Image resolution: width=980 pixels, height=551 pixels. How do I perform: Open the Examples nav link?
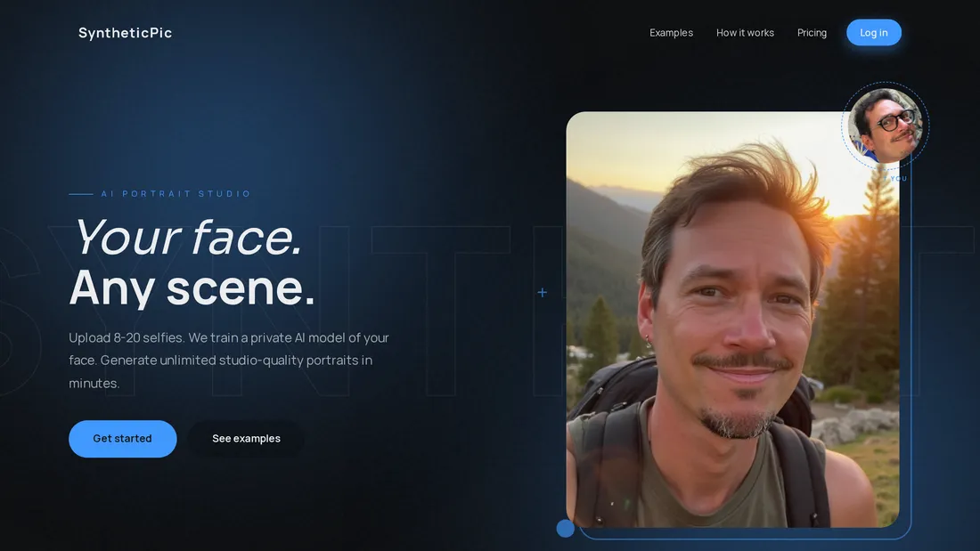(x=671, y=32)
